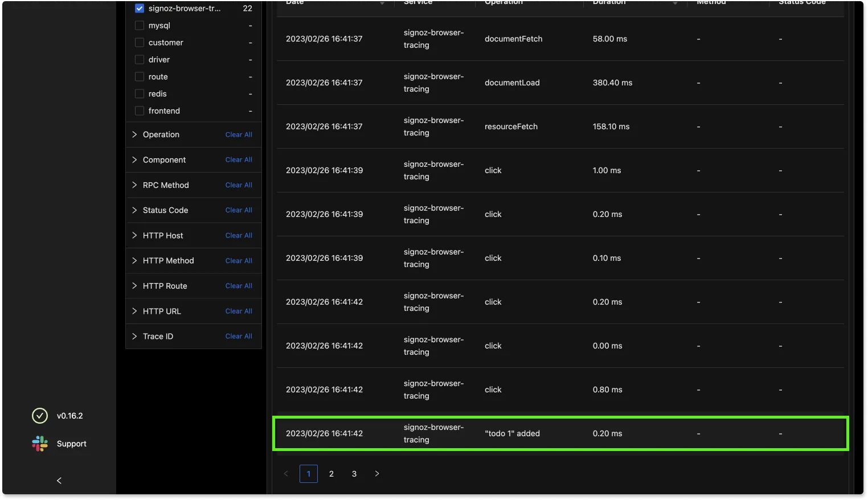Click the service name in the 0.00 ms row

click(x=434, y=346)
